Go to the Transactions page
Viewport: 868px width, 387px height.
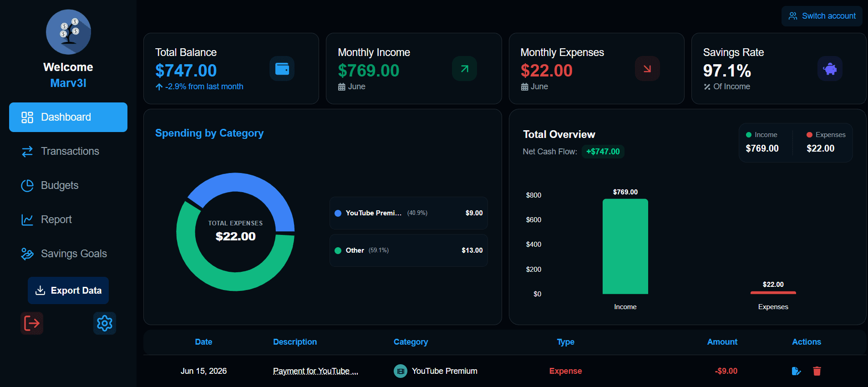point(68,151)
